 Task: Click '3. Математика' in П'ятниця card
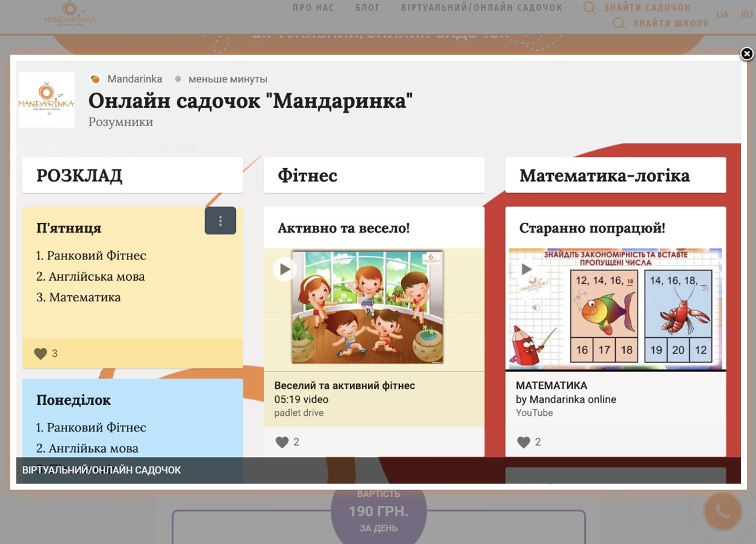pos(79,297)
